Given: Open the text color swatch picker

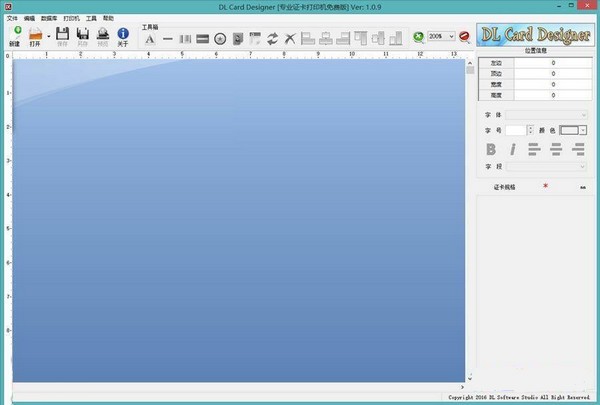Looking at the screenshot, I should tap(573, 131).
